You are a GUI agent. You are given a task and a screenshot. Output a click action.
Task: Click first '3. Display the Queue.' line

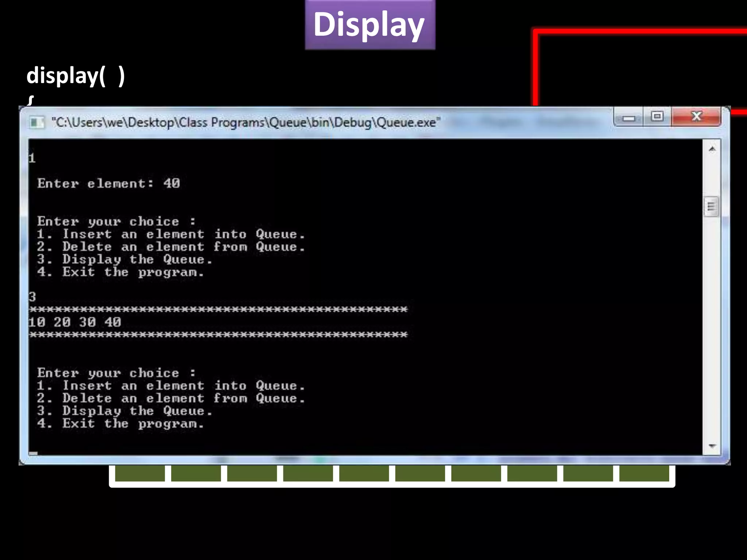point(124,260)
